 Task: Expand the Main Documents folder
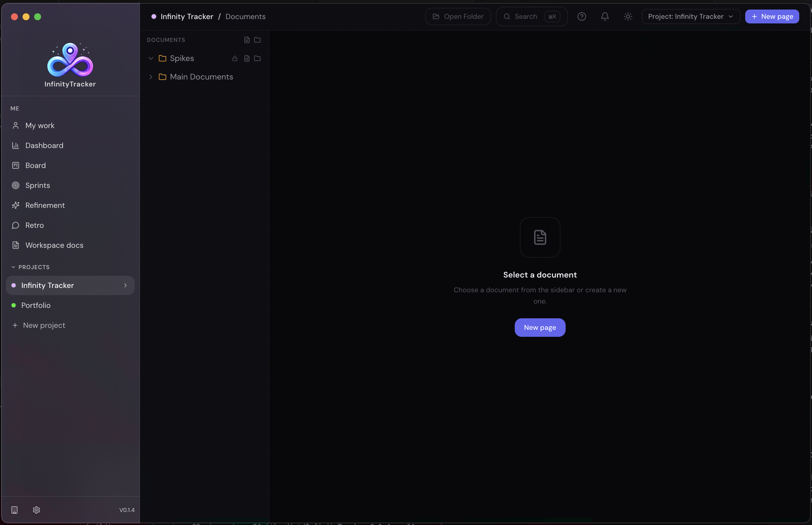150,77
